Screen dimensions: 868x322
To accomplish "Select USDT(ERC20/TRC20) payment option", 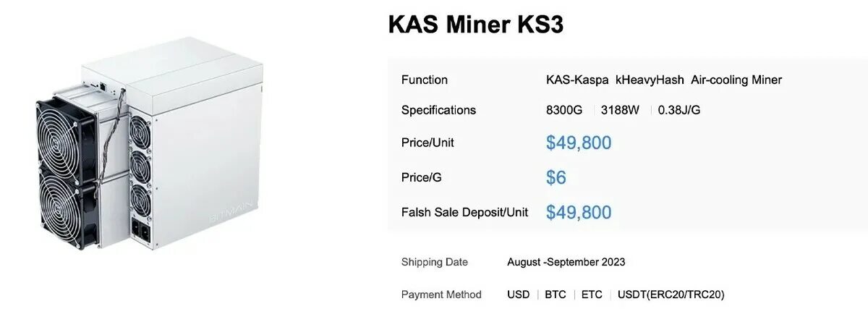I will click(x=671, y=295).
